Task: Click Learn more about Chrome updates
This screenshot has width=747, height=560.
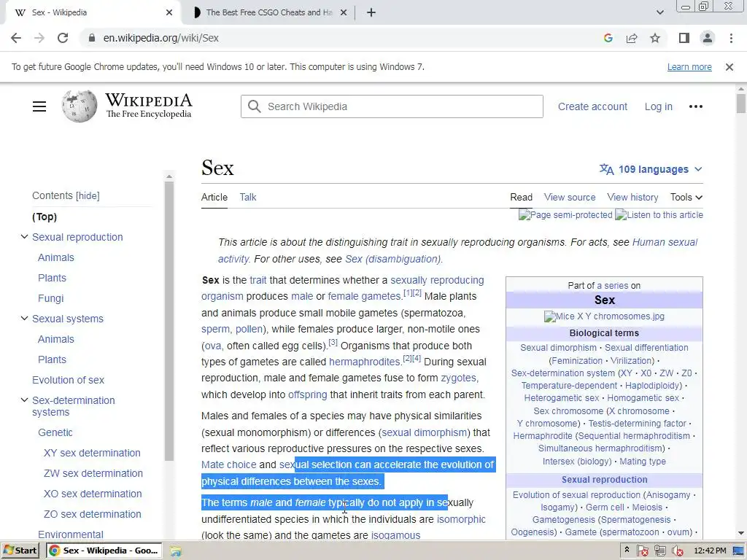Action: point(689,67)
